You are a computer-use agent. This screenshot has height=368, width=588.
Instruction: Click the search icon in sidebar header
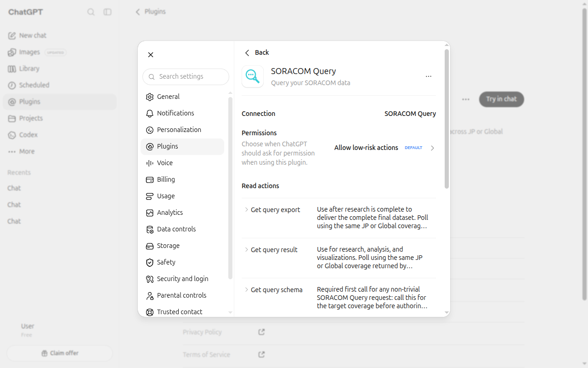tap(91, 12)
